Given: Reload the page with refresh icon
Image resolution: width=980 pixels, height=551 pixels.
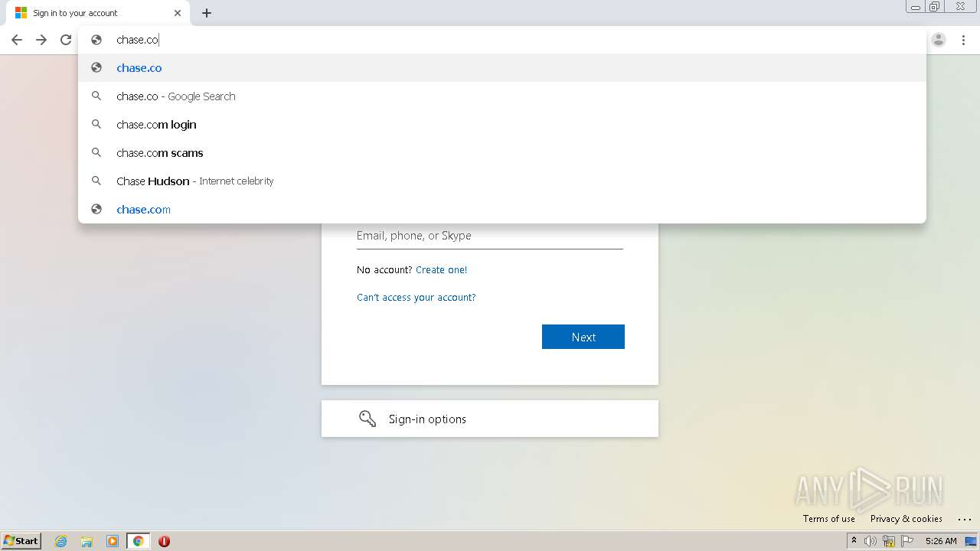Looking at the screenshot, I should tap(66, 40).
